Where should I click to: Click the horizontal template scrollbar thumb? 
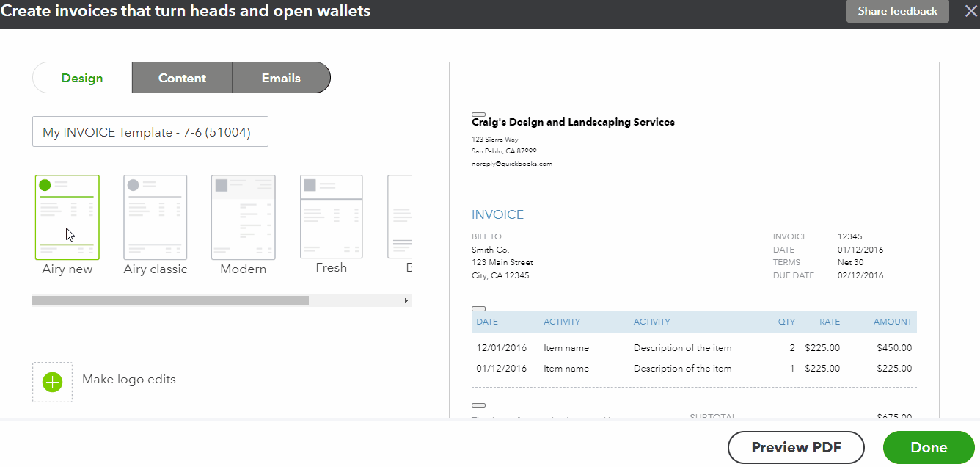[x=170, y=300]
